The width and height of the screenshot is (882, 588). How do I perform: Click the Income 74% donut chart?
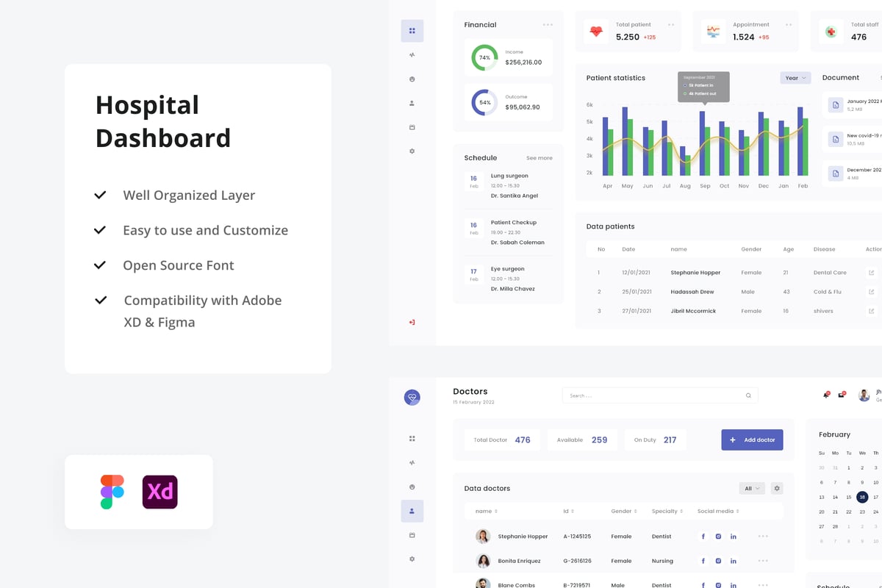click(484, 57)
